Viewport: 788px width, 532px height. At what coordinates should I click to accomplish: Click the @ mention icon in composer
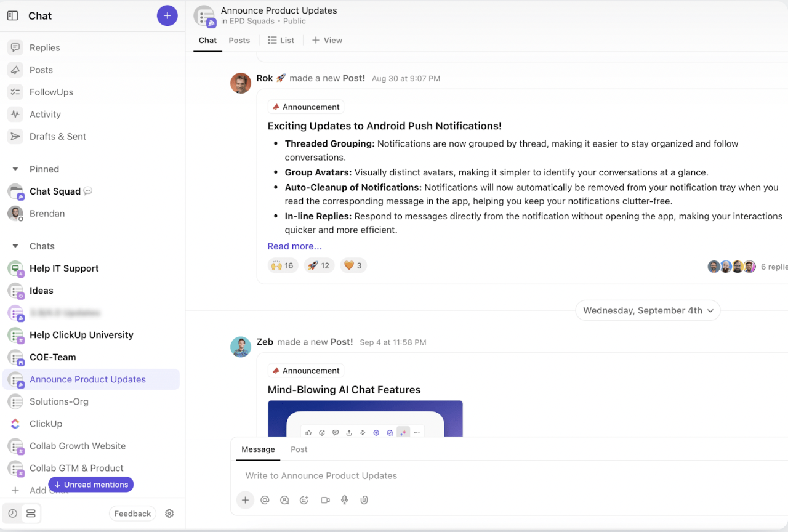point(265,500)
